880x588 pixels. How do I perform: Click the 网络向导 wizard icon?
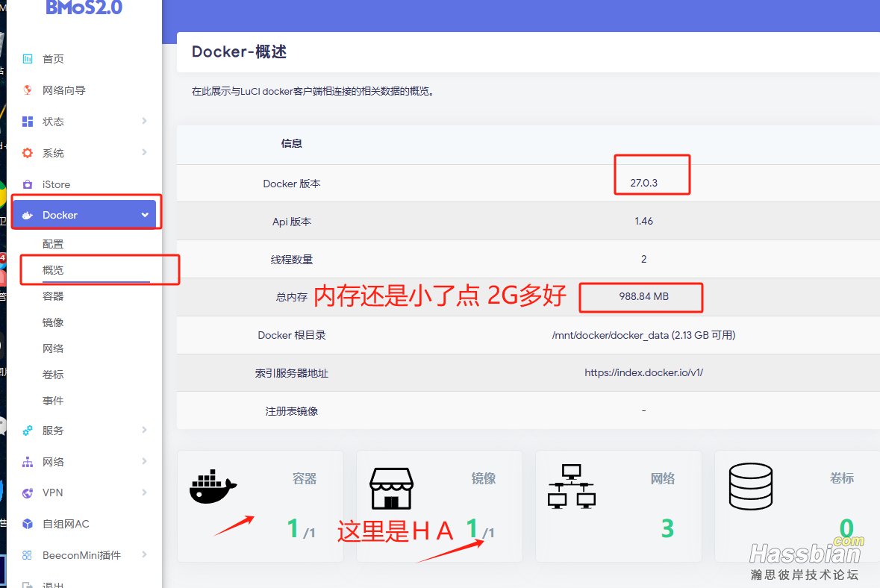(27, 90)
